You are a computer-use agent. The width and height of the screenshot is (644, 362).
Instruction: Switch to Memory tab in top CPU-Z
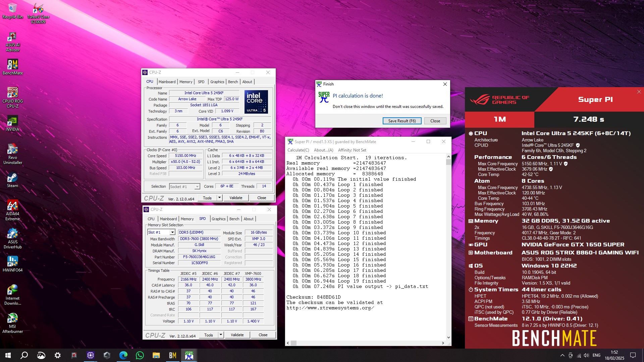(x=186, y=82)
